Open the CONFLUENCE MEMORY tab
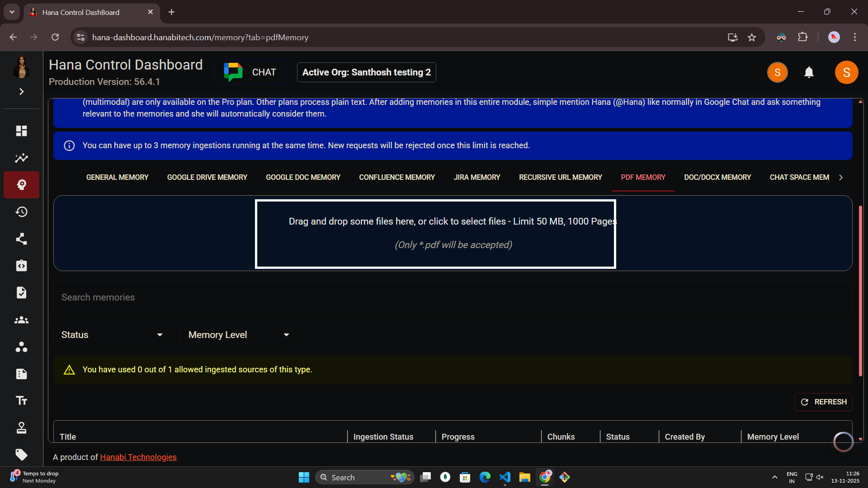Image resolution: width=868 pixels, height=488 pixels. [396, 177]
